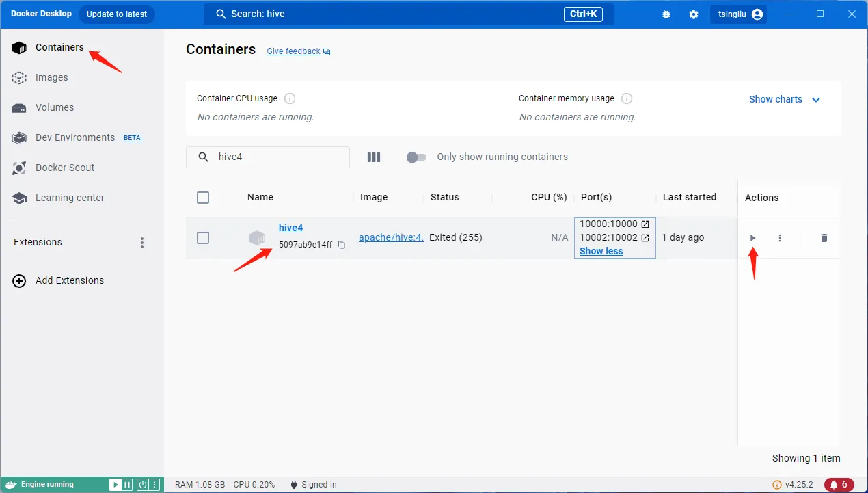This screenshot has width=868, height=493.
Task: Click the 1 day ago cell
Action: [x=683, y=237]
